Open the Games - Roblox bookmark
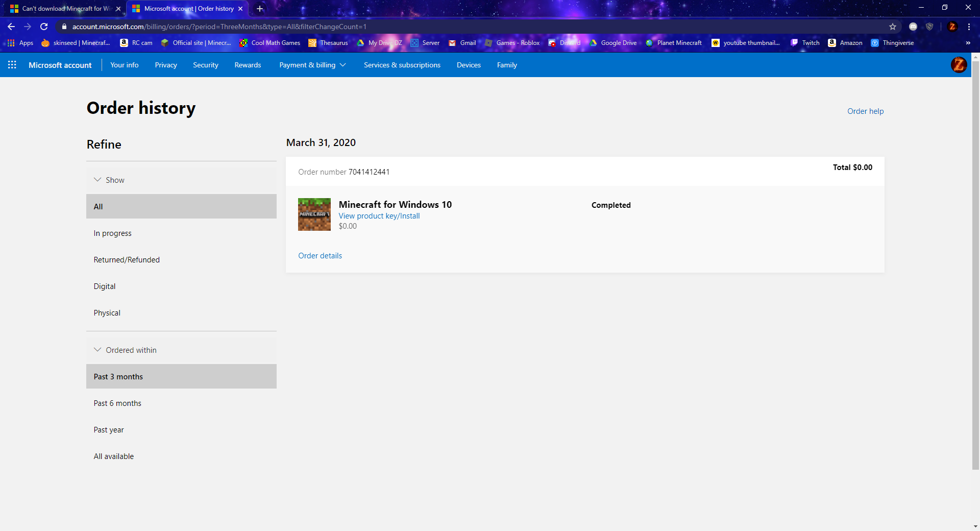This screenshot has width=980, height=531. [x=512, y=43]
